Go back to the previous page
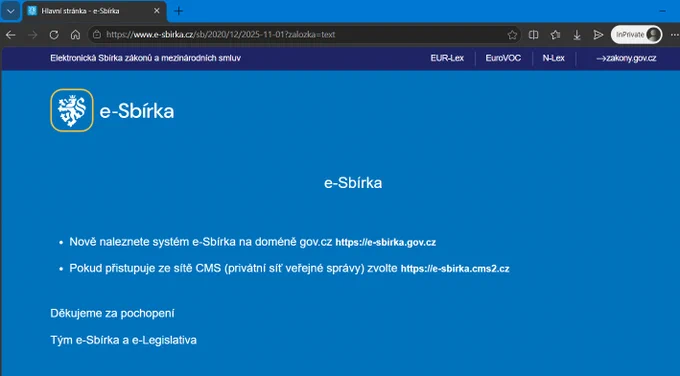Screen dimensions: 680x376 (x=11, y=35)
